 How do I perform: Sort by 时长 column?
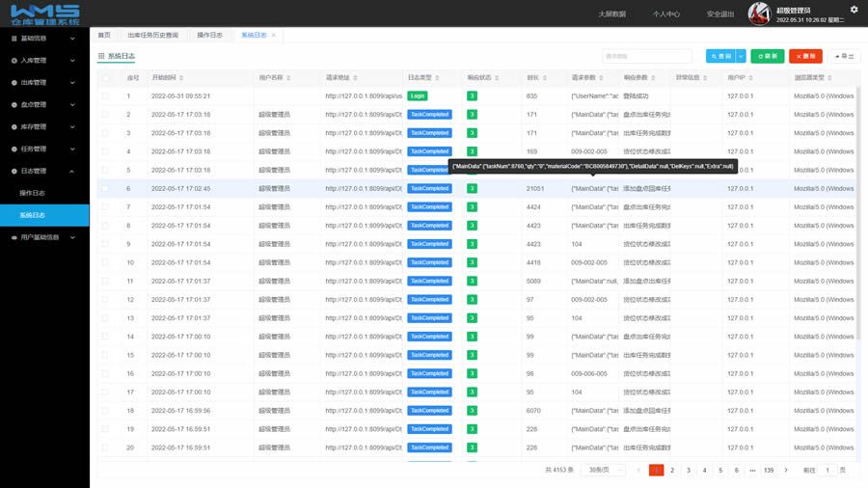(545, 77)
